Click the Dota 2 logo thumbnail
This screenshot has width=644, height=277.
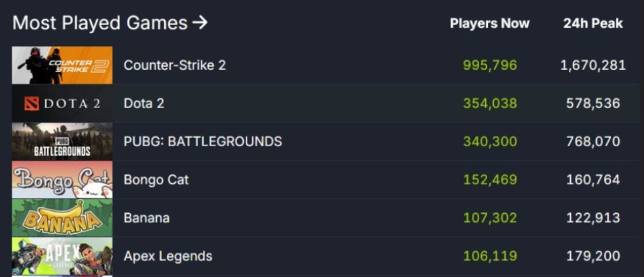point(62,103)
